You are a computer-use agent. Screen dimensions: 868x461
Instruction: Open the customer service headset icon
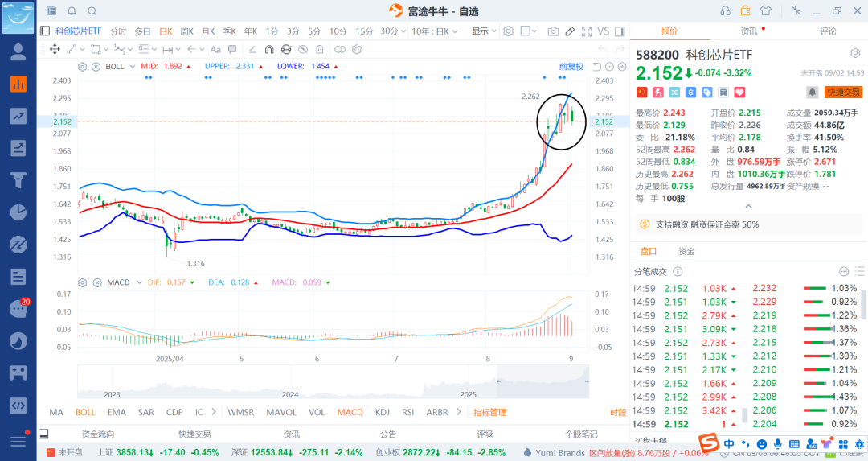pos(725,10)
